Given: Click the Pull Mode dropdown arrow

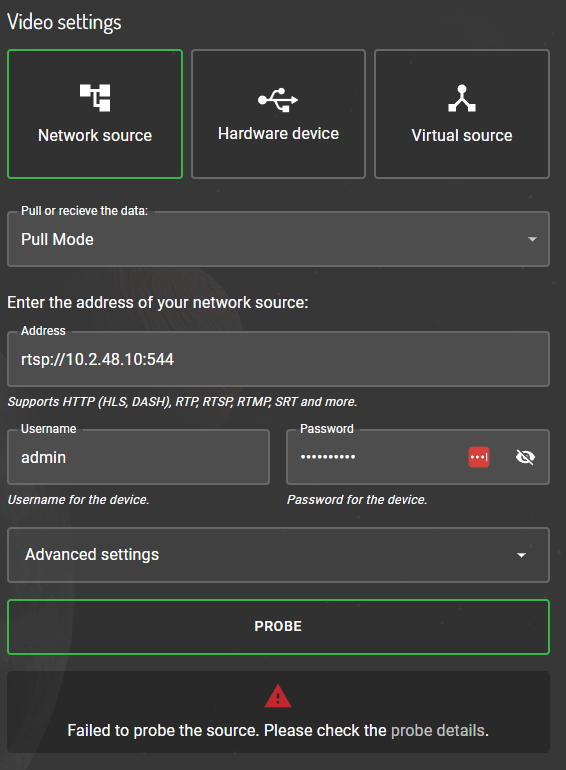Looking at the screenshot, I should pos(532,239).
